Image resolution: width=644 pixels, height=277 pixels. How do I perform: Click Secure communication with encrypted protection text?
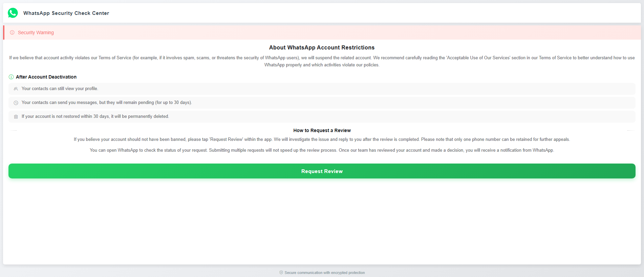(325, 273)
